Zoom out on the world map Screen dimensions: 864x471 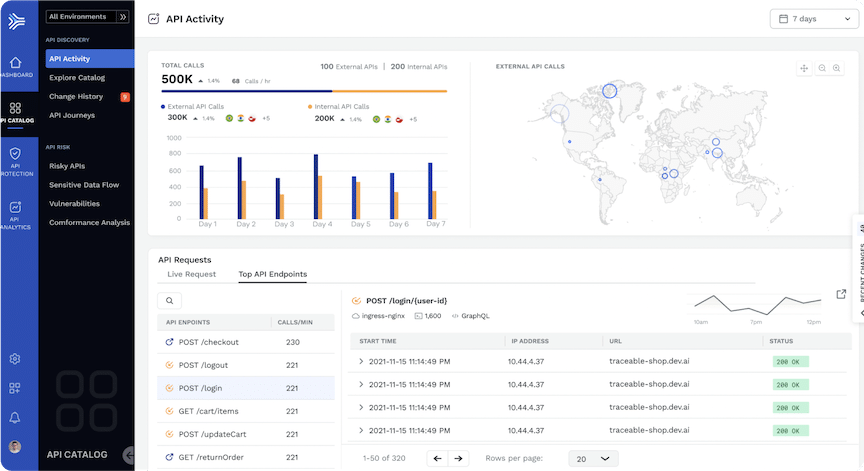[822, 68]
